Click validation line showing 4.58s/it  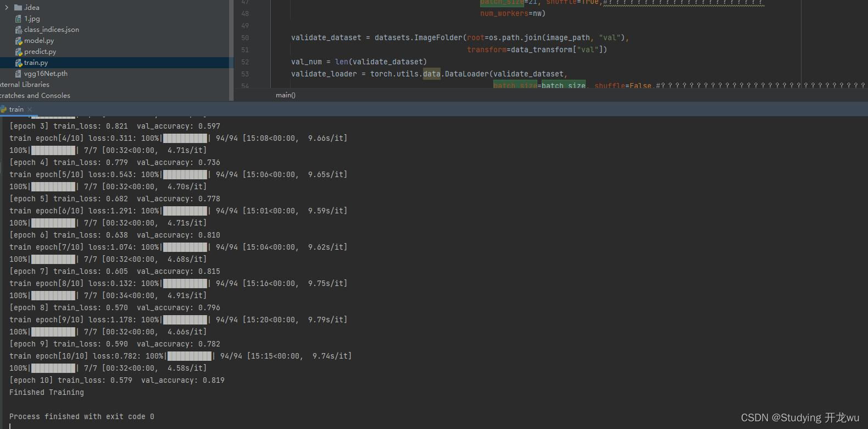point(108,369)
